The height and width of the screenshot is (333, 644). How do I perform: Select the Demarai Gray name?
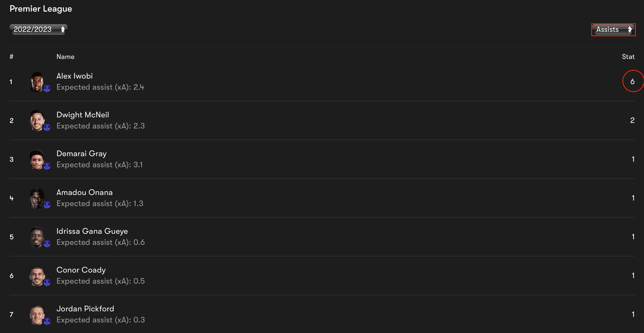coord(81,154)
